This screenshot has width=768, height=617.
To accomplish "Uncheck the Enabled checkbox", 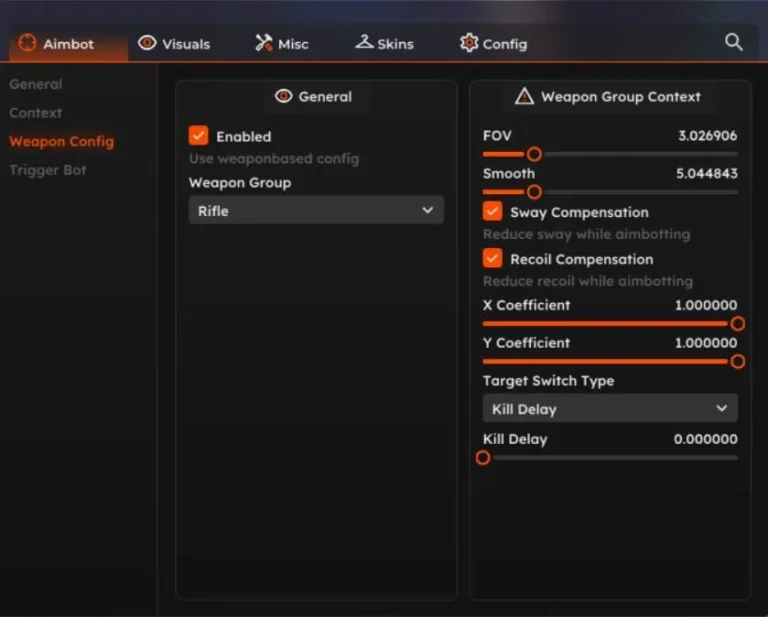I will pyautogui.click(x=199, y=136).
